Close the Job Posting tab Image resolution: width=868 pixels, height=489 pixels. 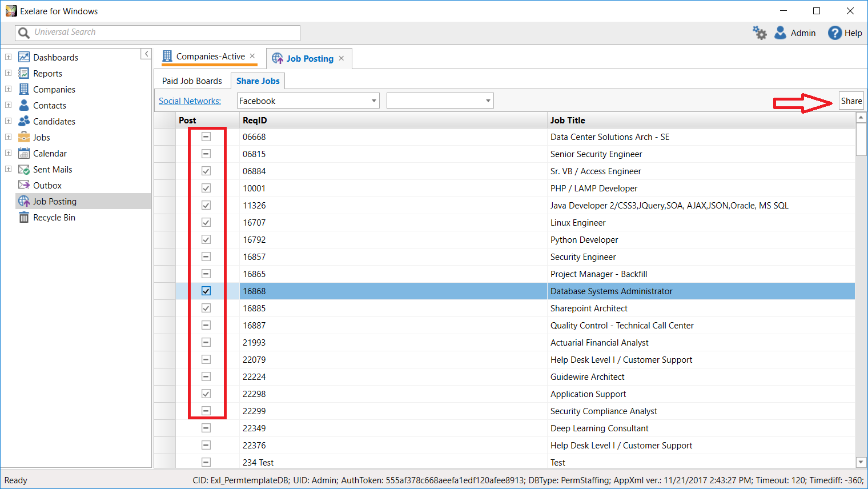pyautogui.click(x=341, y=58)
